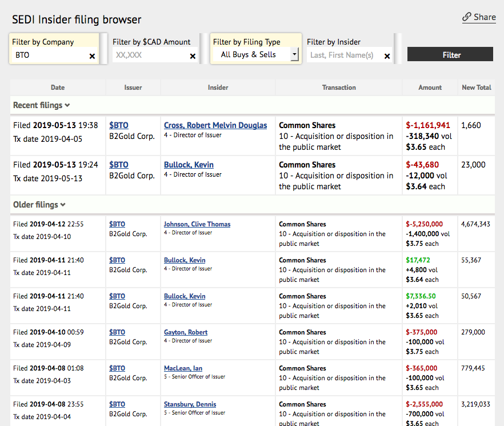The width and height of the screenshot is (504, 426).
Task: Sort by the Date column header
Action: pyautogui.click(x=58, y=87)
